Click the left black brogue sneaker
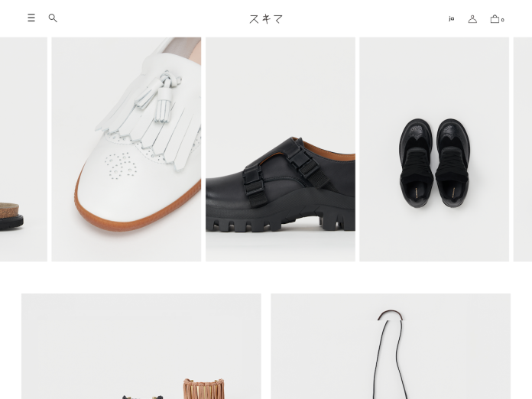 (x=417, y=163)
